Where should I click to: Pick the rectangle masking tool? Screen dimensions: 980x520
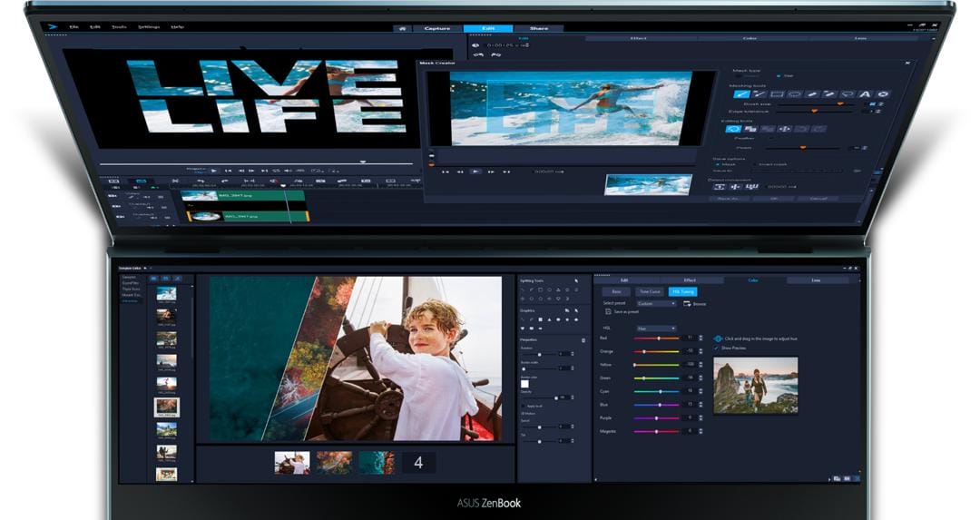pos(777,93)
